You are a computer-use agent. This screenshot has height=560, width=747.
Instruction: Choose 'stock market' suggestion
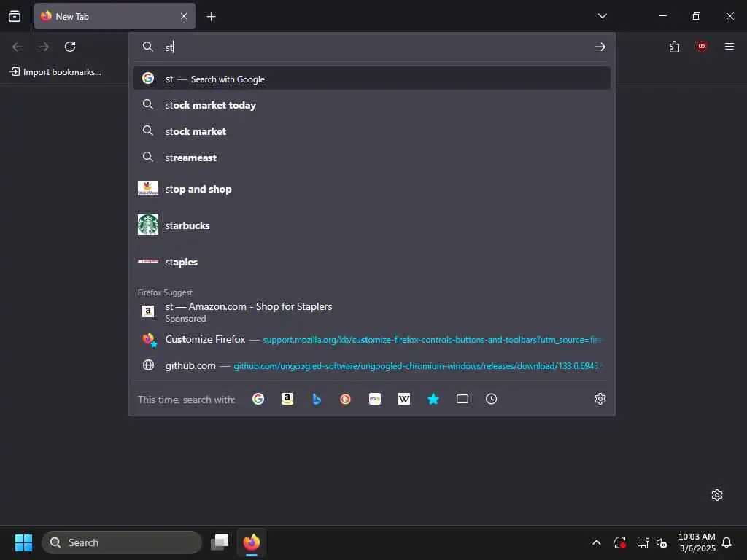pyautogui.click(x=371, y=131)
